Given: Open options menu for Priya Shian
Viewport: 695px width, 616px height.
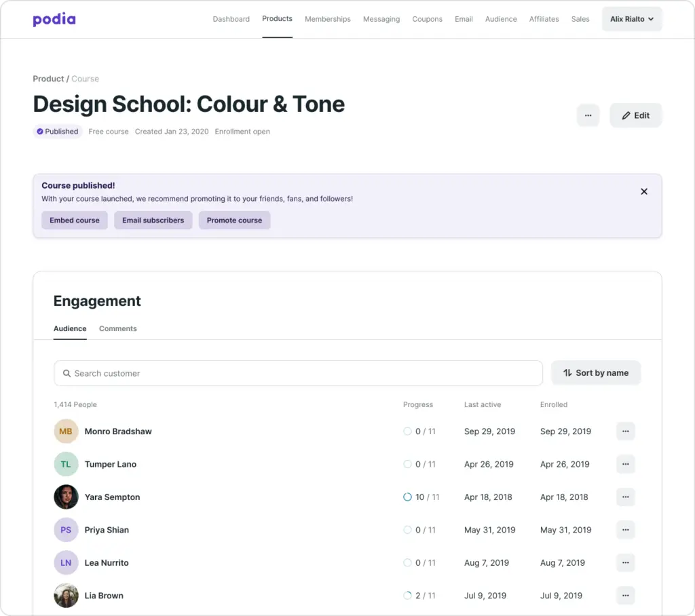Looking at the screenshot, I should (x=625, y=530).
